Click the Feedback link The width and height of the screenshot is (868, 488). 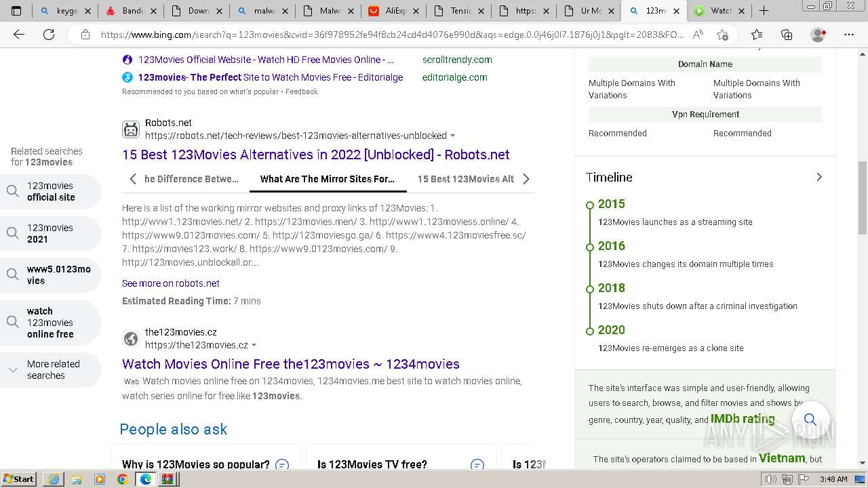point(302,91)
